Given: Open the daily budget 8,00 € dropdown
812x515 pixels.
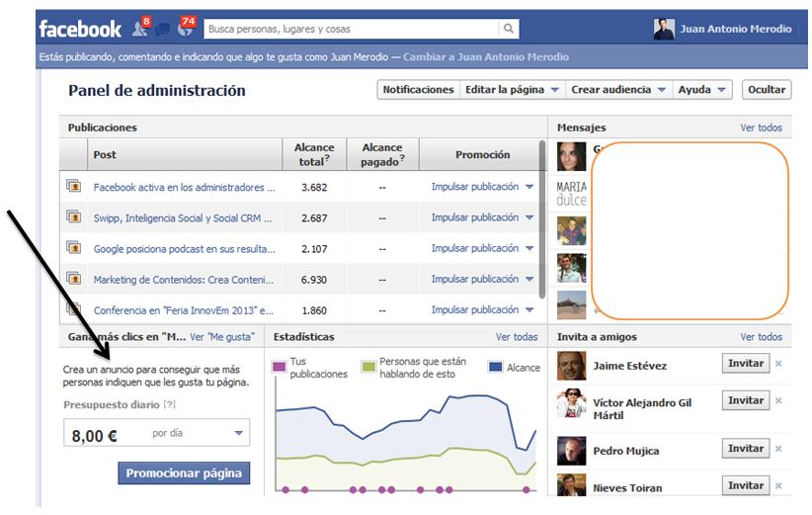Looking at the screenshot, I should click(157, 433).
